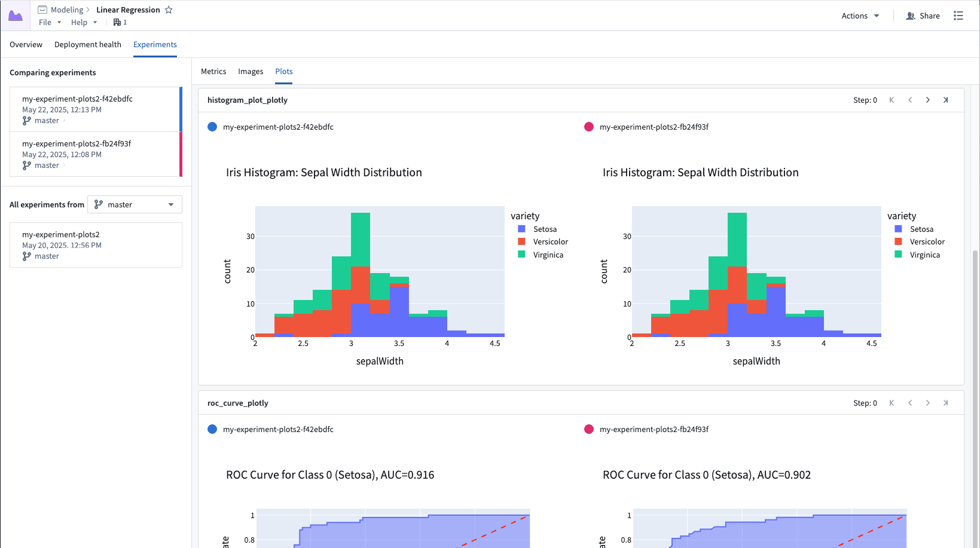Star the Linear Regression model

pos(169,10)
